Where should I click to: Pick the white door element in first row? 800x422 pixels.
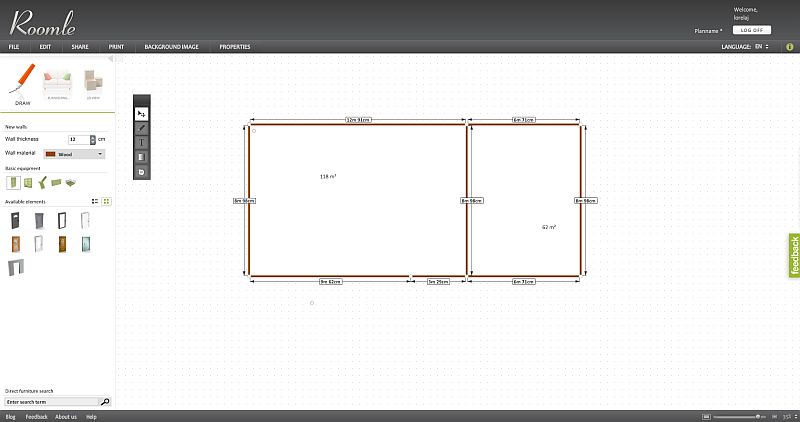[x=85, y=220]
